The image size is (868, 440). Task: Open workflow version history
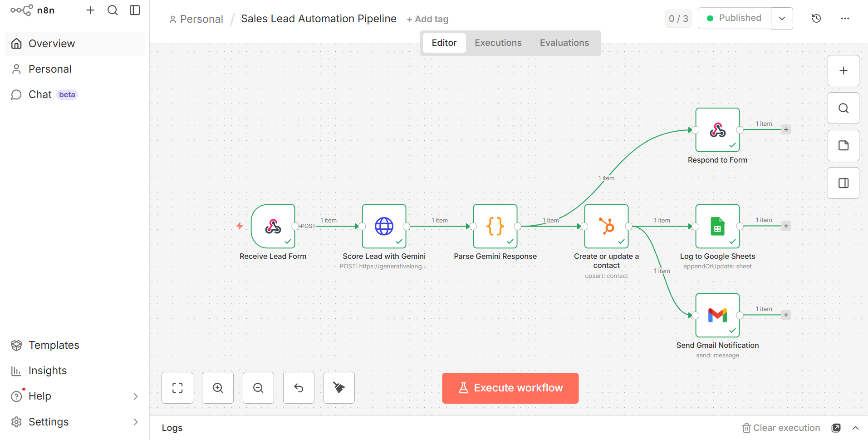point(816,18)
